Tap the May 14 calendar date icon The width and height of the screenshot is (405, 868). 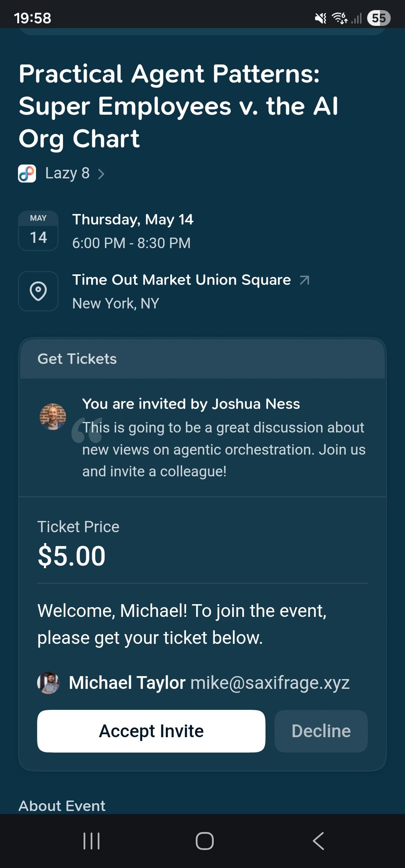[38, 230]
